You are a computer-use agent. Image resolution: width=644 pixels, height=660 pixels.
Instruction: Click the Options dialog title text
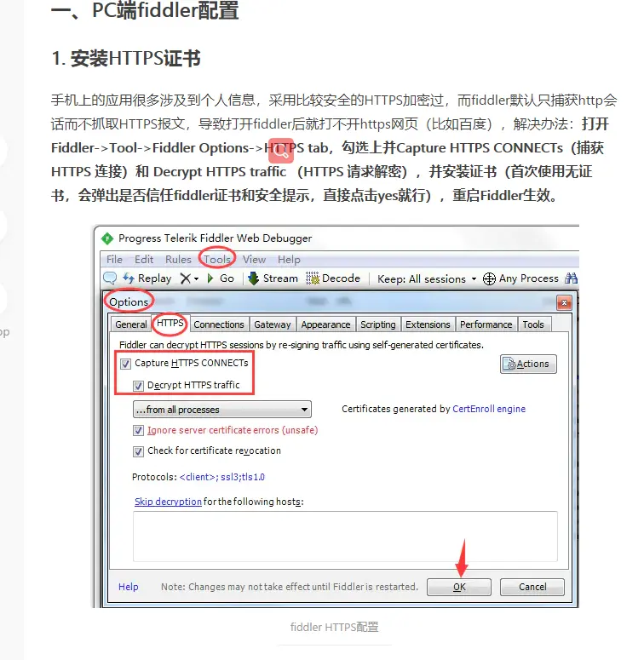[x=129, y=302]
